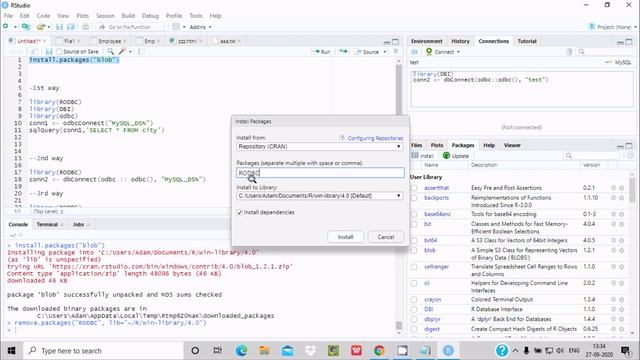Open the Addins dropdown
Viewport: 640px width, 360px height.
point(200,27)
